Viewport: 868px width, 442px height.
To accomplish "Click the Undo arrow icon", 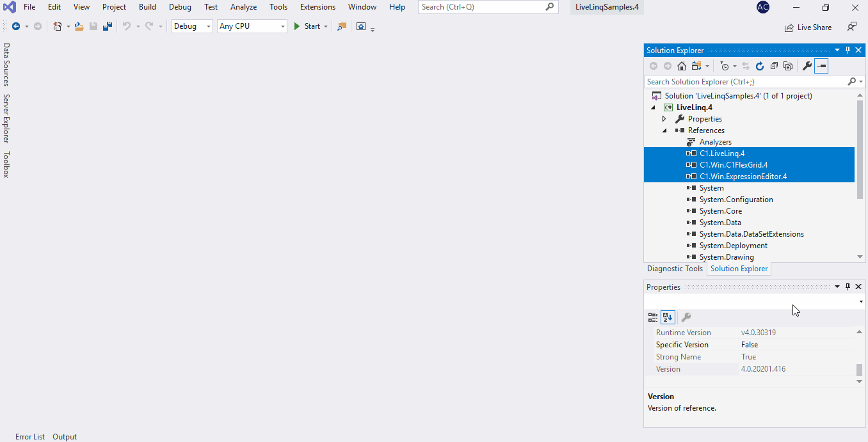I will pos(127,26).
